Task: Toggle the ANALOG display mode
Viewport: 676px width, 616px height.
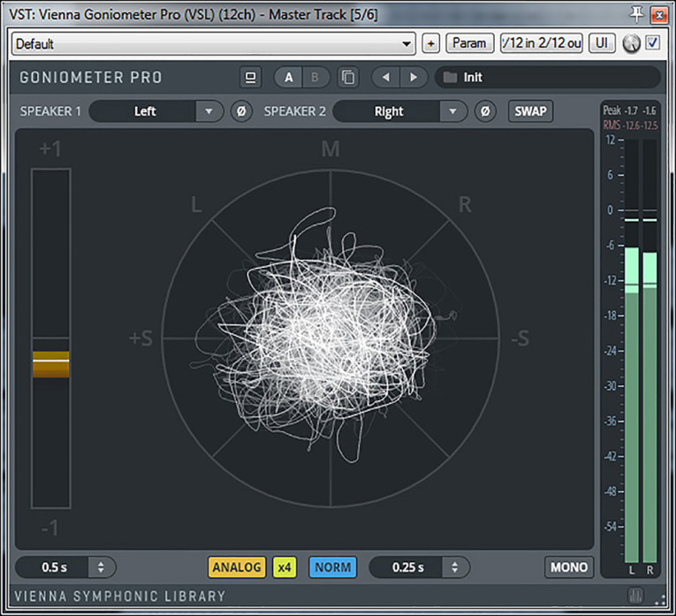Action: click(237, 567)
